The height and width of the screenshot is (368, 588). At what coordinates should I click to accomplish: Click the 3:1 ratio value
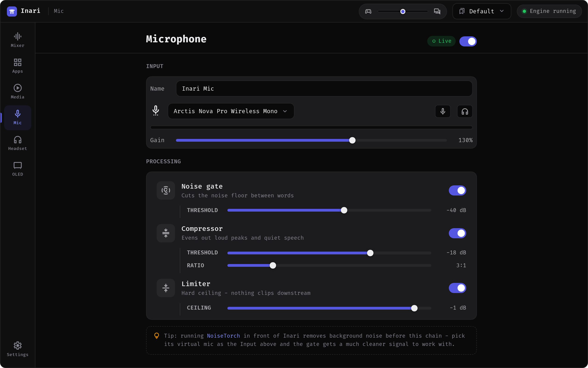click(461, 265)
